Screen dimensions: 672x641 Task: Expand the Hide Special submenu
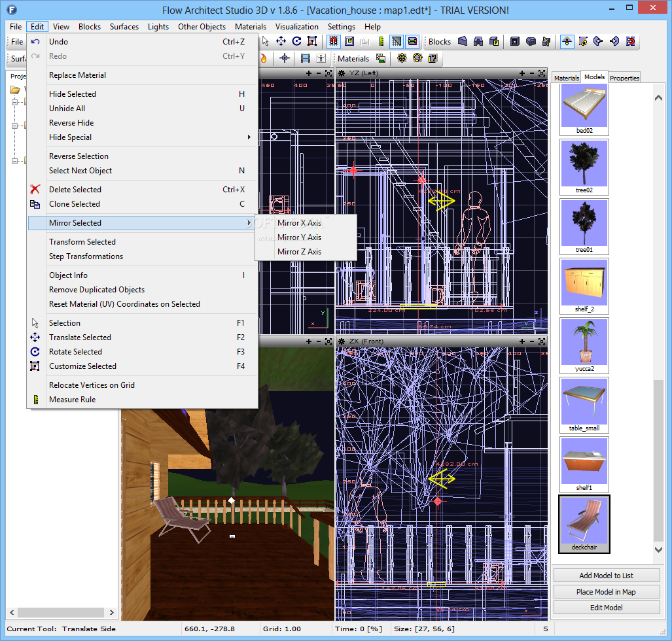click(143, 137)
